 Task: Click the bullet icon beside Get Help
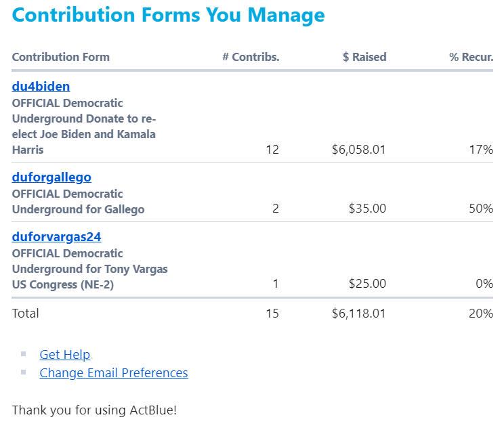pyautogui.click(x=24, y=354)
